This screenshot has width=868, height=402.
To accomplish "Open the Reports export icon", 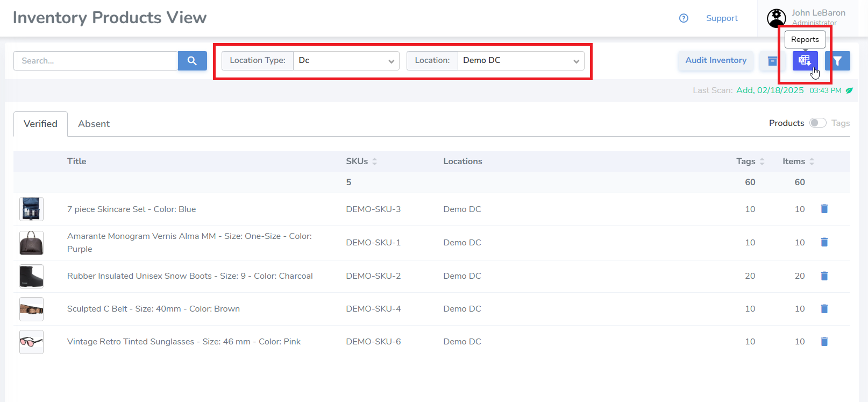I will [805, 61].
